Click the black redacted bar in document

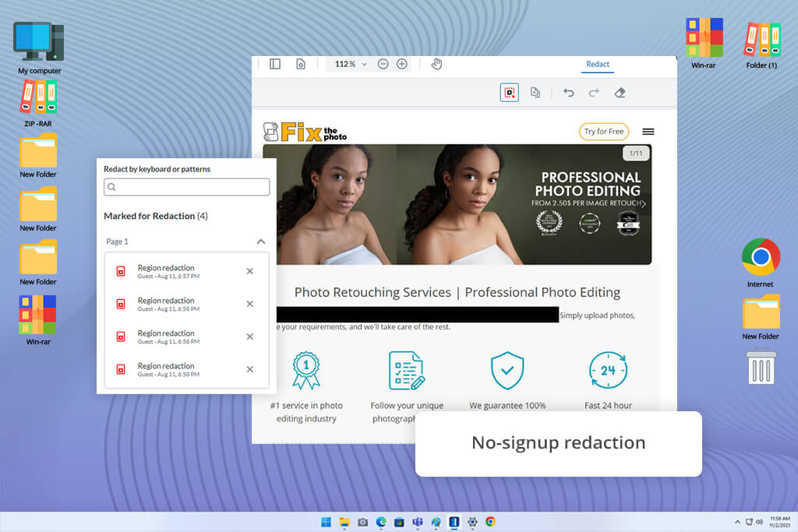pyautogui.click(x=418, y=315)
